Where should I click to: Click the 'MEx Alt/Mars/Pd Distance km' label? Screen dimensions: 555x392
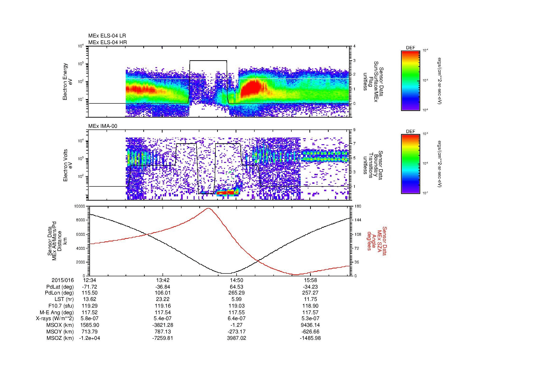pos(57,241)
